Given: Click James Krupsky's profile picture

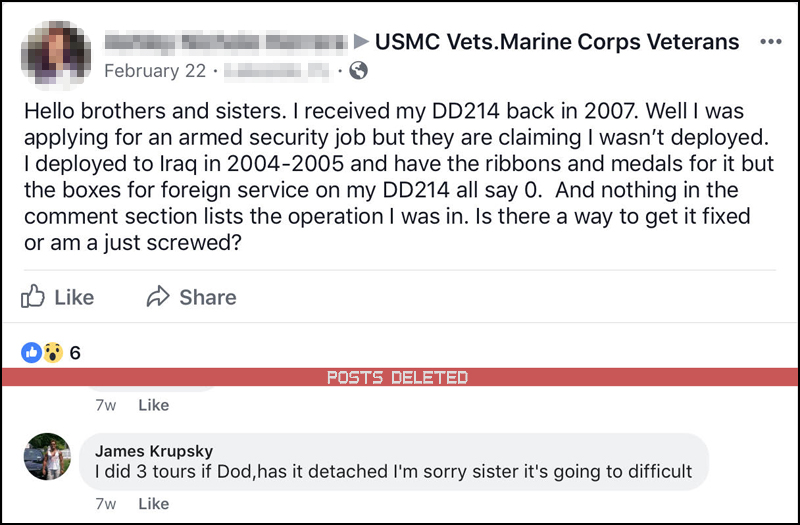Looking at the screenshot, I should [x=47, y=456].
